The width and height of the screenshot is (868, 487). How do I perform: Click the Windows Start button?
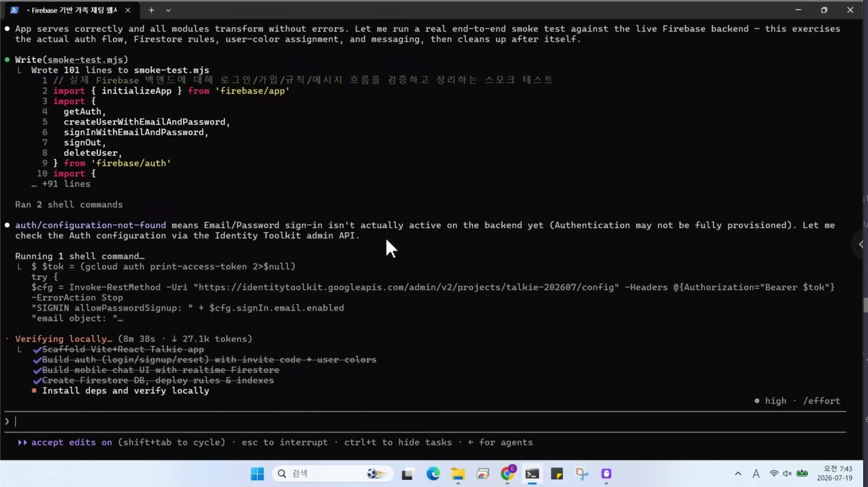[x=257, y=474]
